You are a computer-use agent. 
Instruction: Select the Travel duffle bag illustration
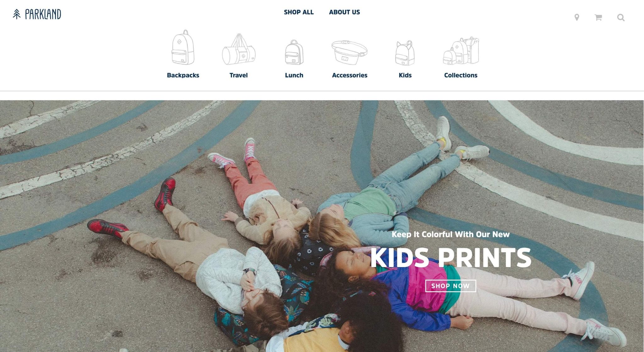[x=239, y=49]
